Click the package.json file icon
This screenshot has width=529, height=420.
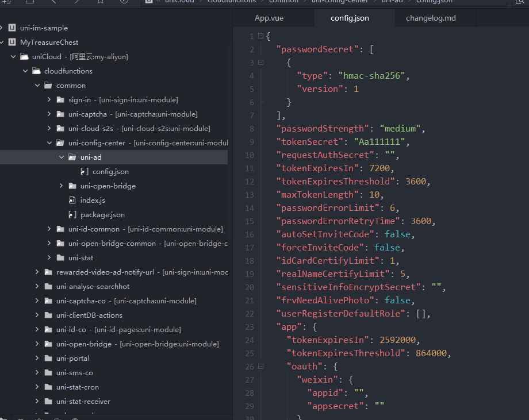(x=72, y=215)
